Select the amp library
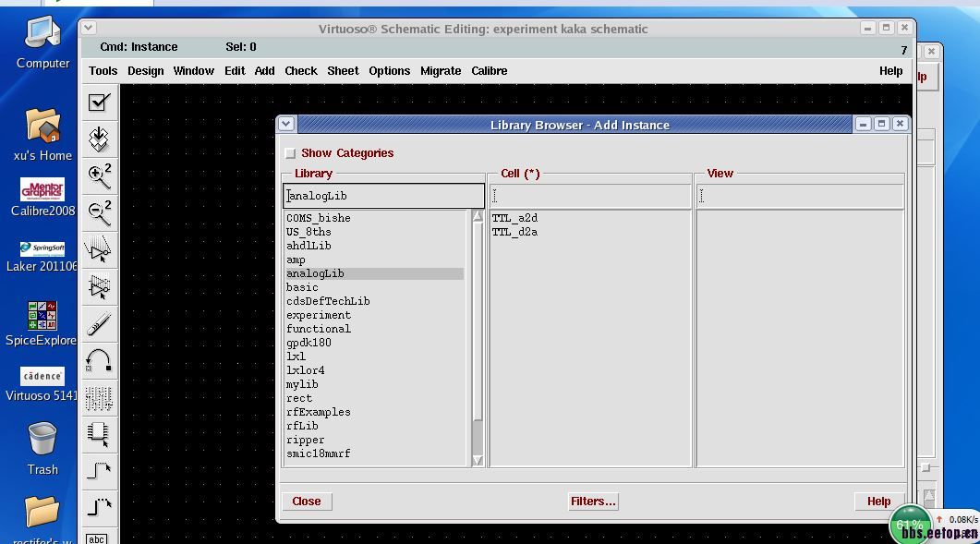 [296, 260]
